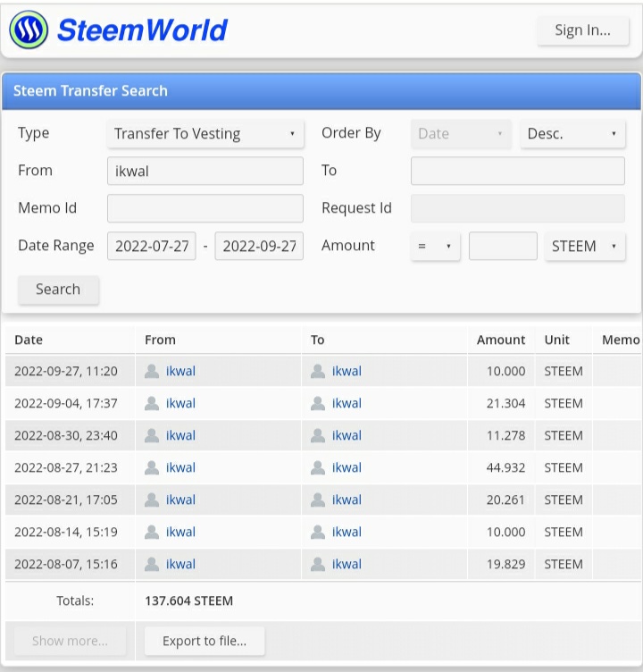Viewport: 643px width, 672px height.
Task: Open From ikwal link in 2022-09-27 row
Action: (180, 371)
